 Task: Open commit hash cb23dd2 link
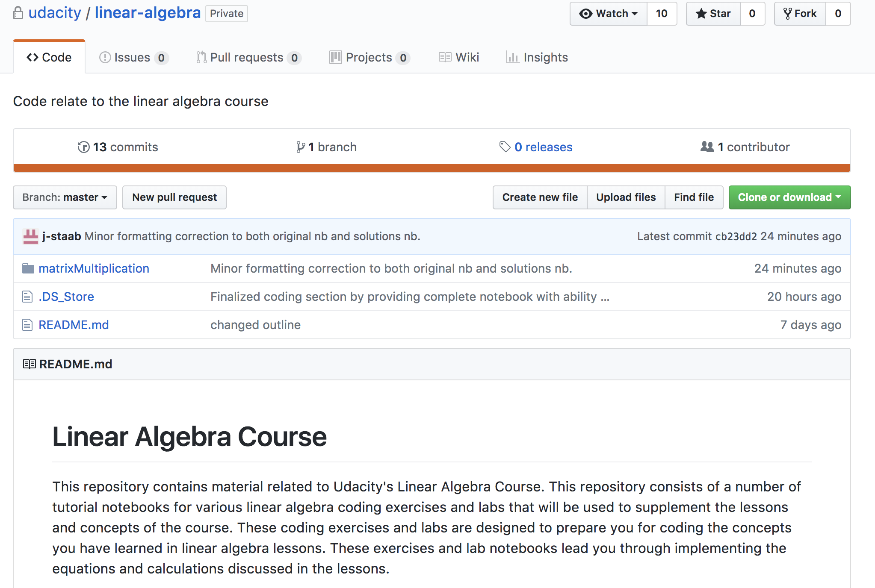coord(736,236)
